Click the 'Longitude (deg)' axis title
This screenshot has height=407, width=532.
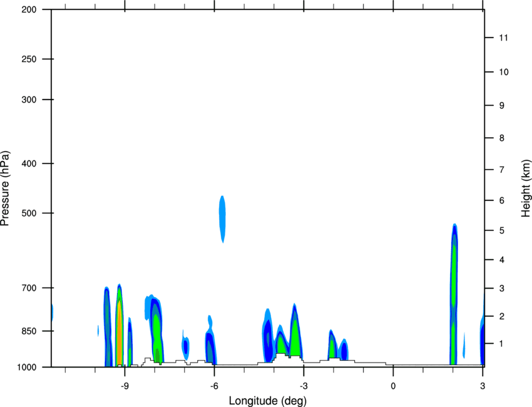[x=268, y=401]
